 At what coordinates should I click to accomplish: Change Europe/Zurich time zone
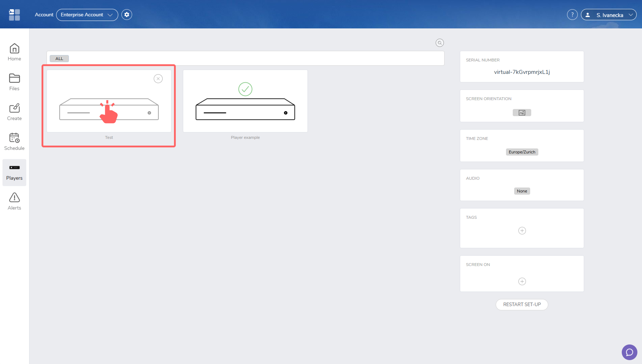click(x=522, y=152)
